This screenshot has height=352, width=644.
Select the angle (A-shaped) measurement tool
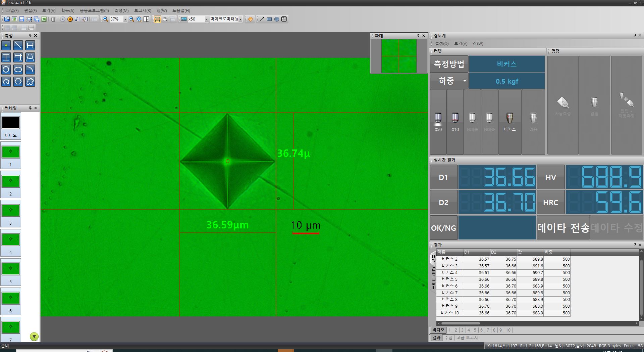(30, 57)
